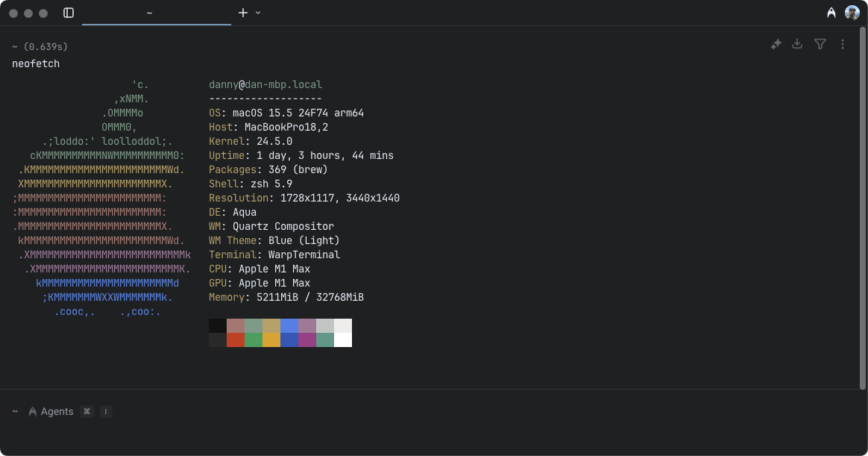This screenshot has width=868, height=456.
Task: Click the neofetch command text
Action: point(36,63)
